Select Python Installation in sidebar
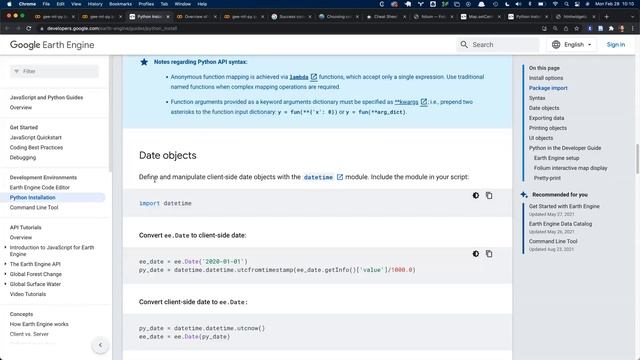Viewport: 640px width, 360px height. [x=33, y=198]
